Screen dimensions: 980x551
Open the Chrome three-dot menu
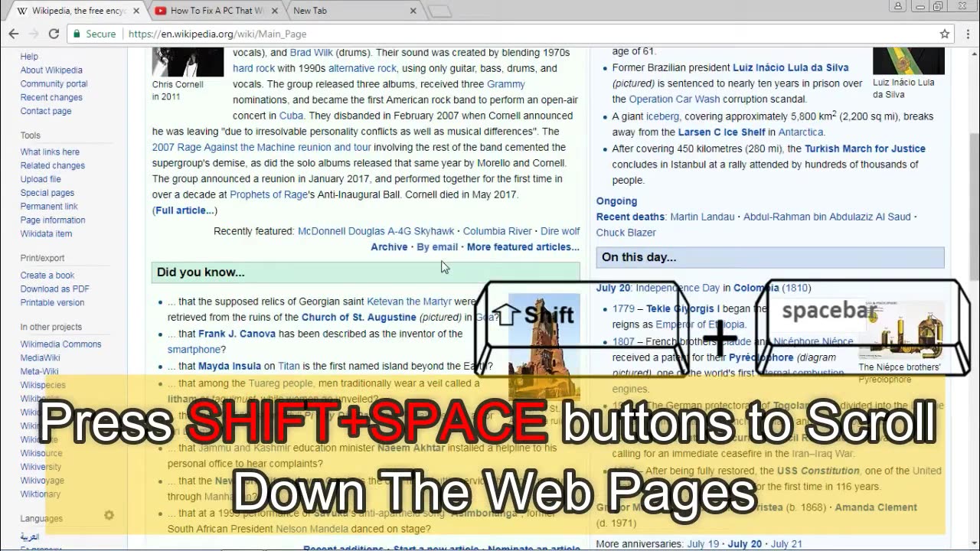tap(967, 34)
